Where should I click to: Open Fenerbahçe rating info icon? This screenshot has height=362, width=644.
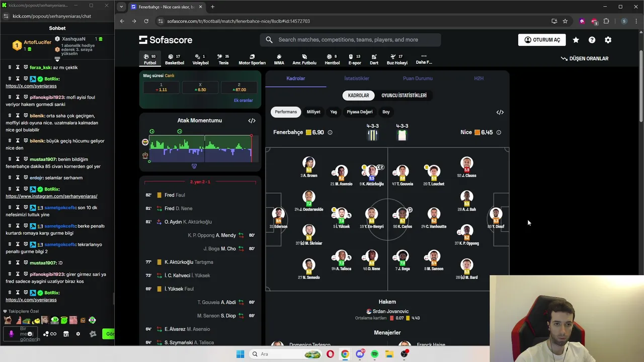330,132
